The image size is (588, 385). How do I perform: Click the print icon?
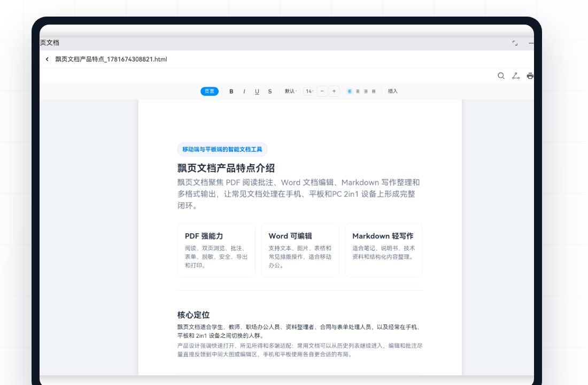click(530, 76)
